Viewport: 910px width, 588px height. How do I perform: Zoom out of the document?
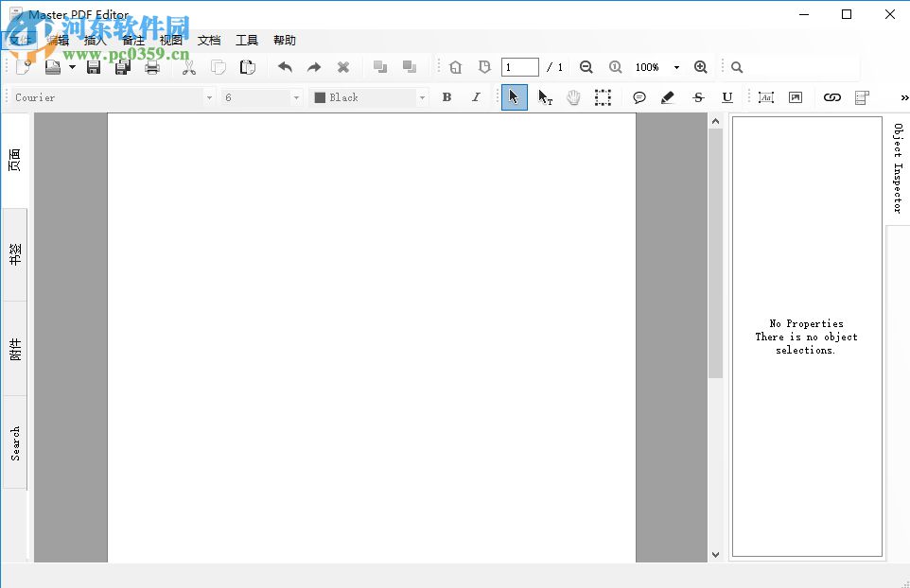586,66
